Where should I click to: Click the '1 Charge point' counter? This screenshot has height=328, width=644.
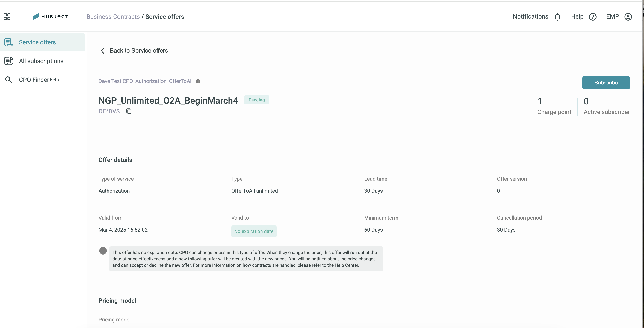pyautogui.click(x=554, y=106)
